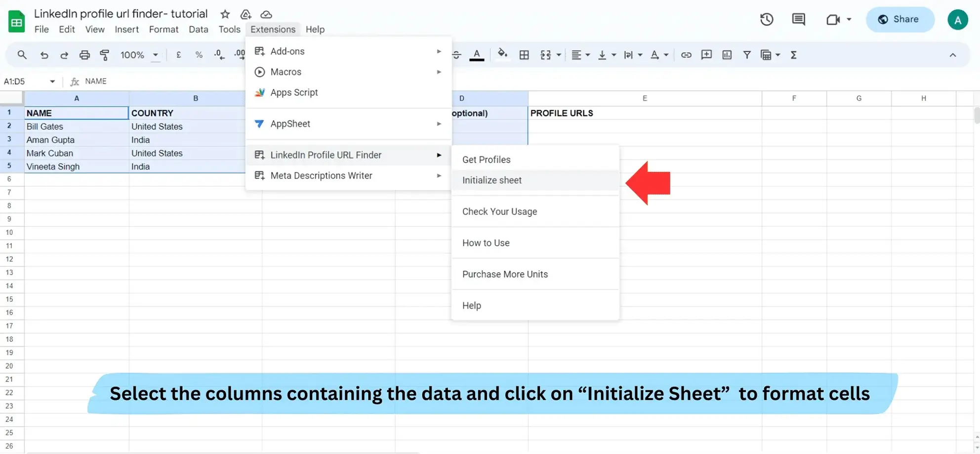Expand the Macros submenu
The width and height of the screenshot is (980, 454).
[349, 72]
